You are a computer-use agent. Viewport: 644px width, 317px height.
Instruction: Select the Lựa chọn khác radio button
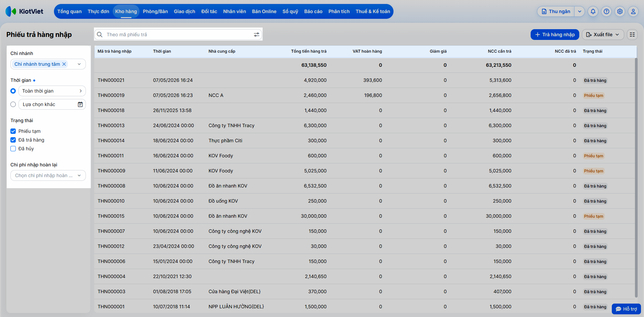[x=13, y=104]
